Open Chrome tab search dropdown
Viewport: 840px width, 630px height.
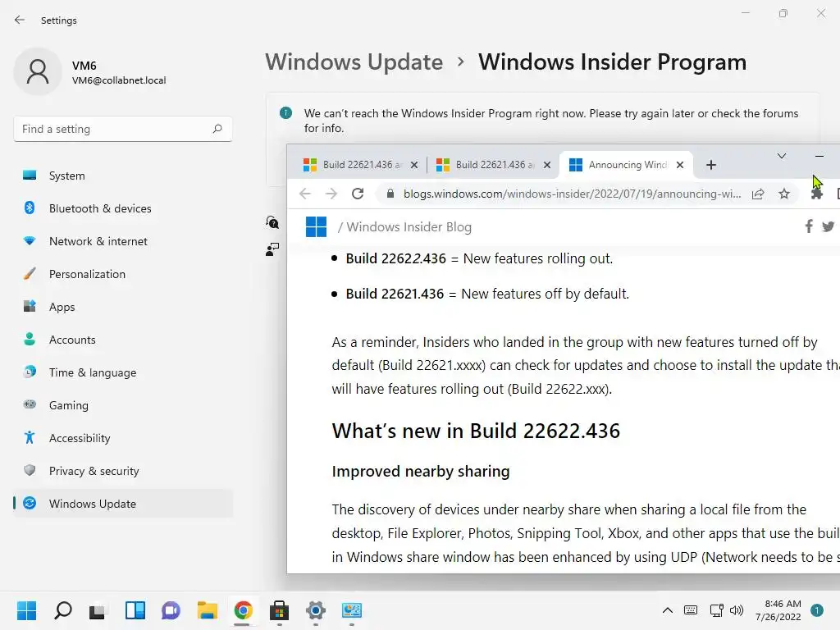pos(782,156)
